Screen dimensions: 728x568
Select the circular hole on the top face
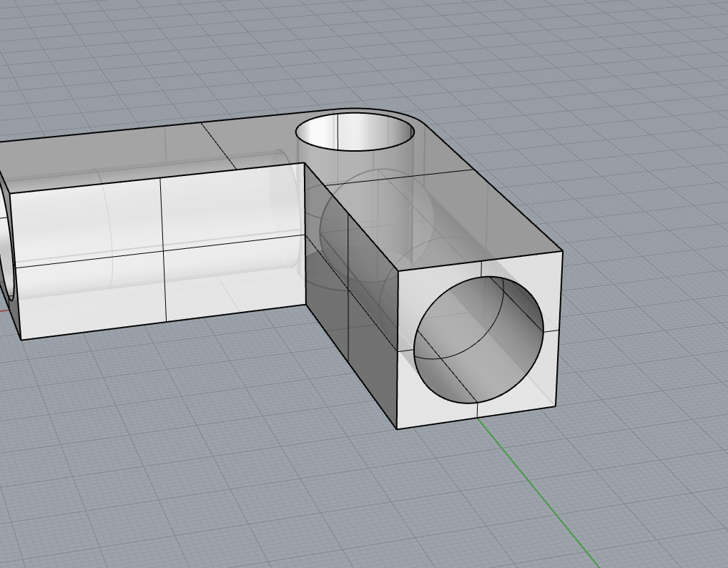click(x=355, y=132)
